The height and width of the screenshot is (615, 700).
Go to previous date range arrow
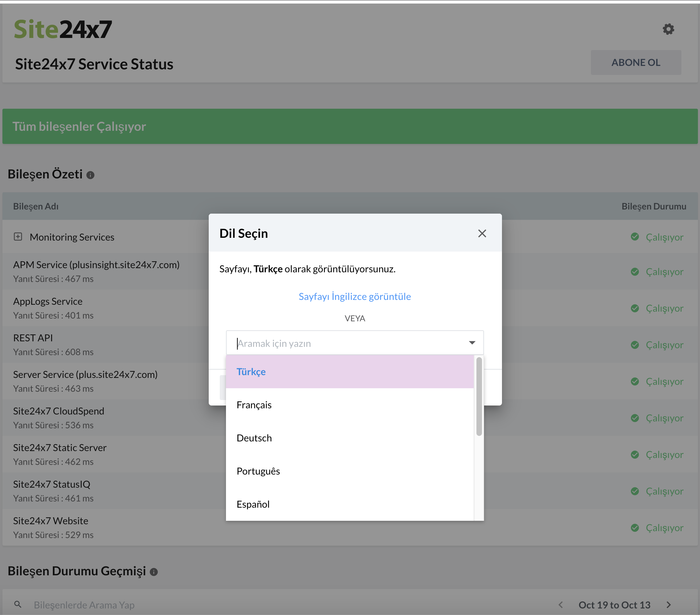click(x=561, y=605)
